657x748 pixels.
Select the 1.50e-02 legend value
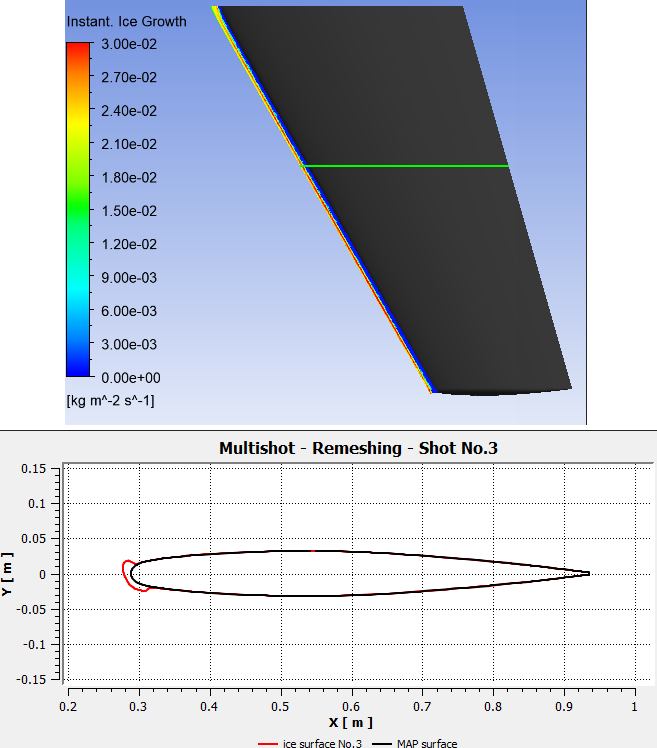(x=129, y=211)
